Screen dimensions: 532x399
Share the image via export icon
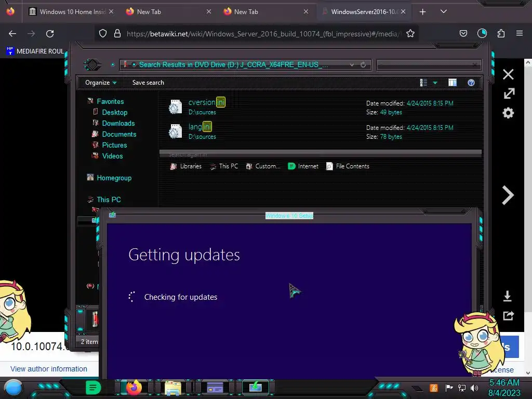[508, 315]
